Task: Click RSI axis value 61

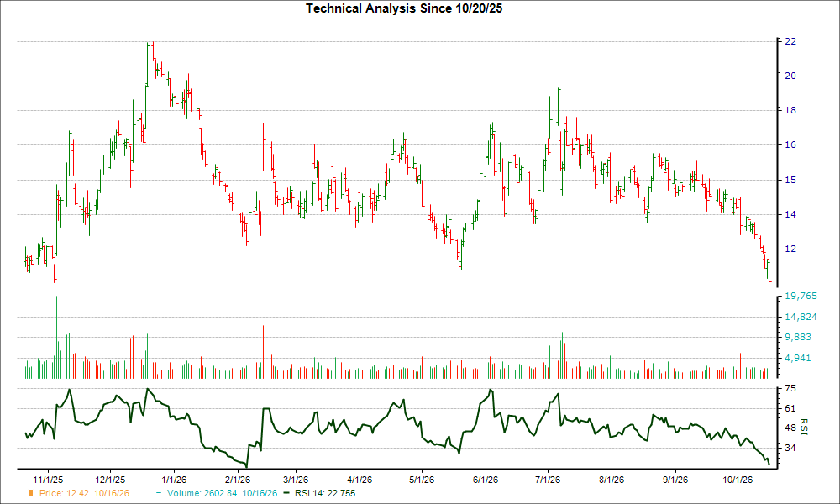Action: click(x=790, y=409)
